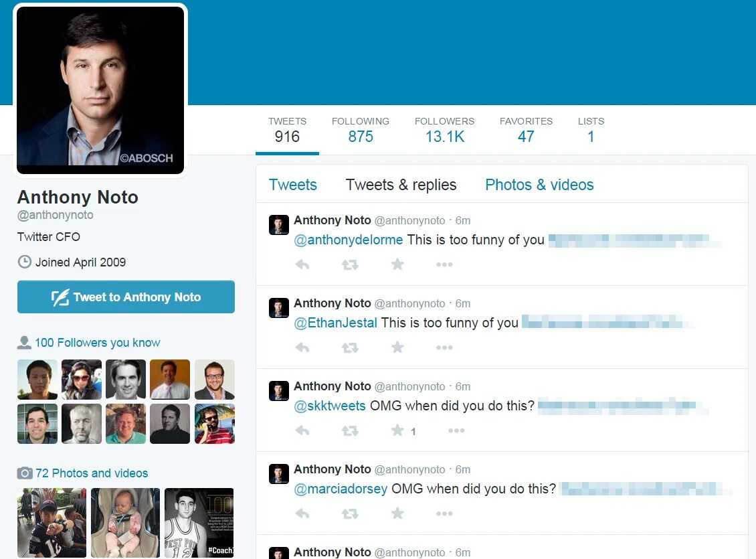Viewport: 756px width, 559px height.
Task: Favorite the @EthanJestal tweet with the star
Action: coord(397,347)
